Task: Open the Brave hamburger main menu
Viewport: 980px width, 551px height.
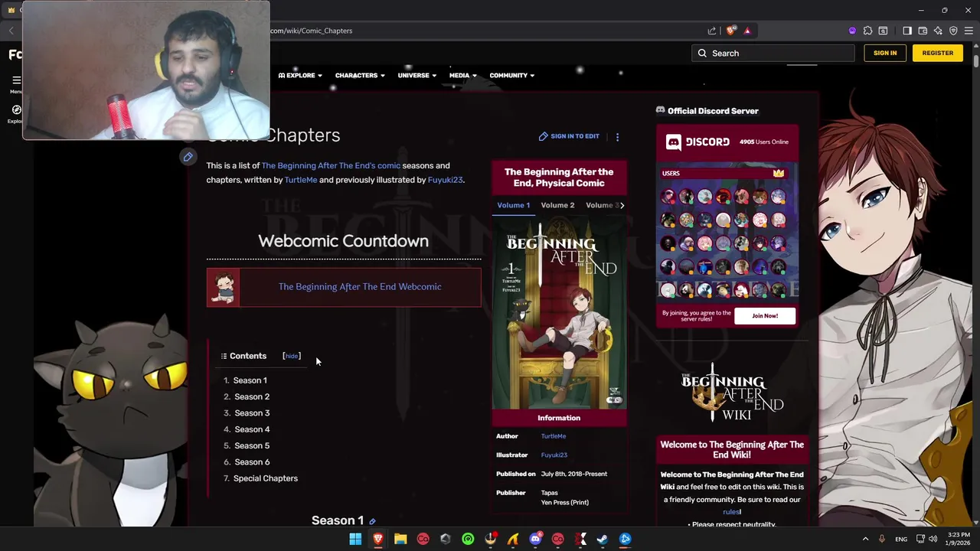Action: [969, 31]
